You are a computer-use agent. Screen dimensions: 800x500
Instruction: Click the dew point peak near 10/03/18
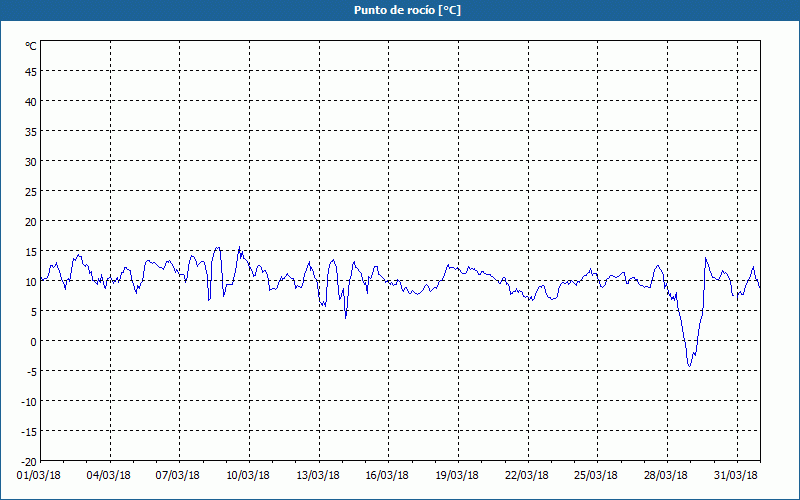click(x=239, y=247)
